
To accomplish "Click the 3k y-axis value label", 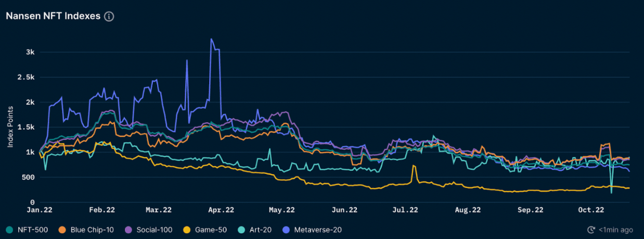I will coord(30,52).
